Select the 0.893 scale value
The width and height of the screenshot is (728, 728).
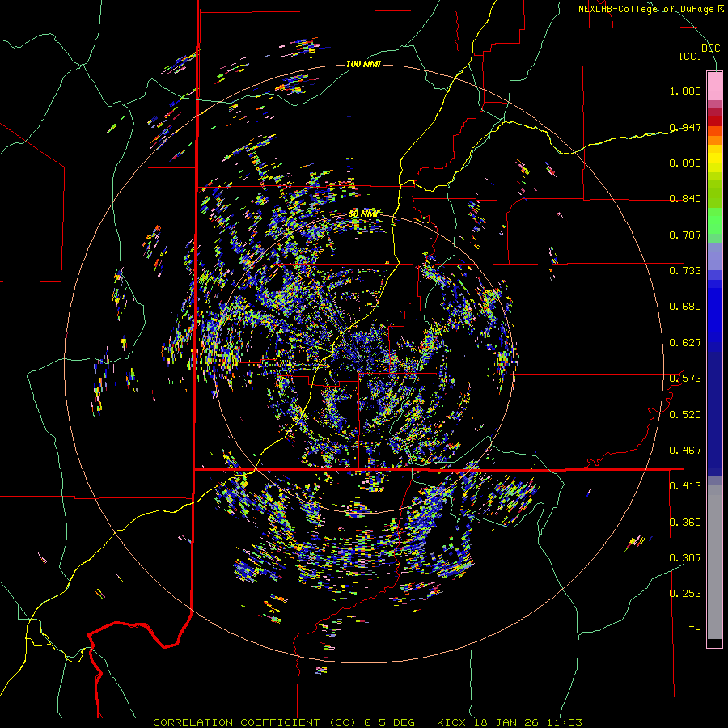coord(685,163)
